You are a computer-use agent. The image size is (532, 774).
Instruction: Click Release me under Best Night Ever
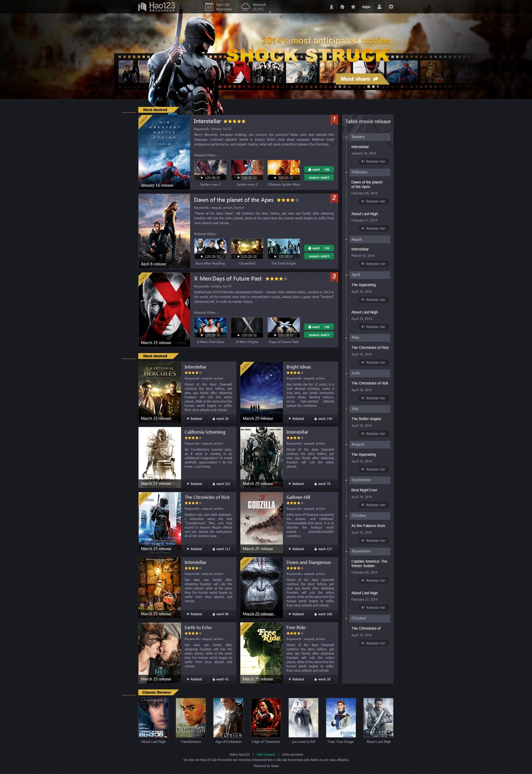374,505
